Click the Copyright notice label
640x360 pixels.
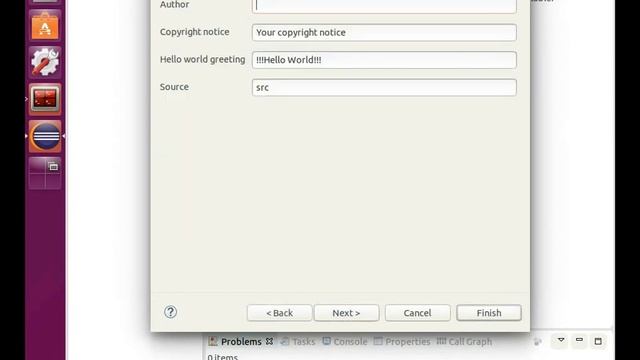(x=195, y=32)
